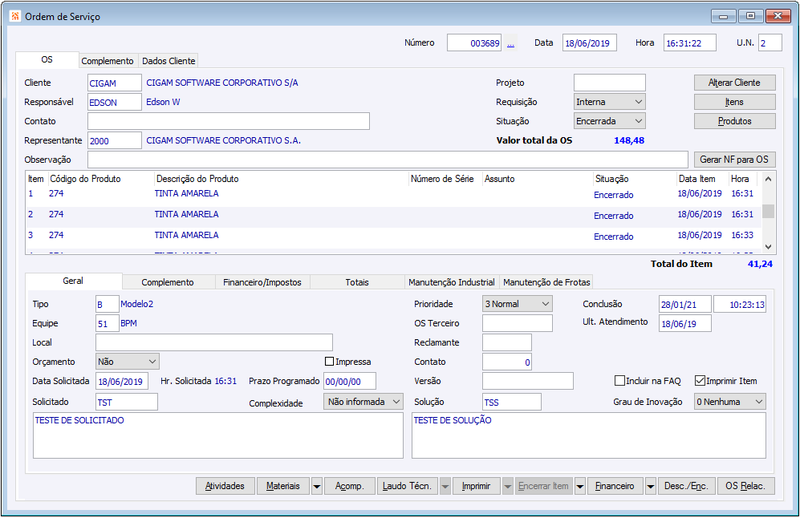This screenshot has height=518, width=800.
Task: Open the arrow menu beside Financeiro
Action: click(650, 486)
